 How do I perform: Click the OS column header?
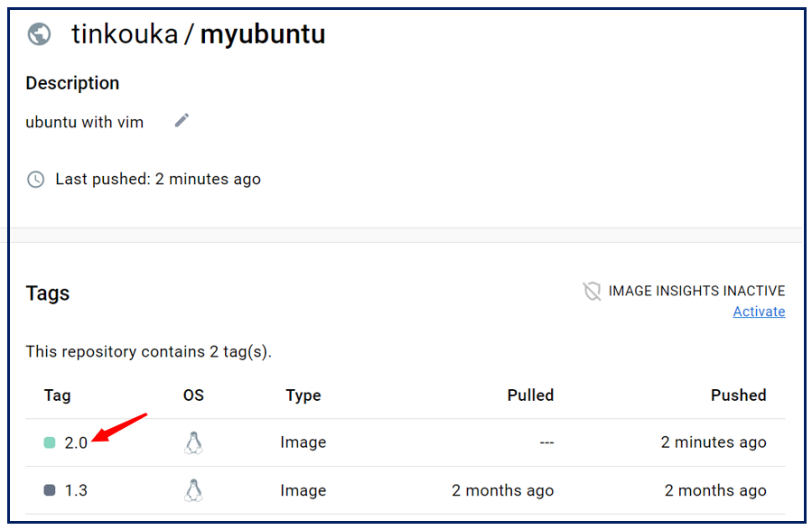pos(193,395)
